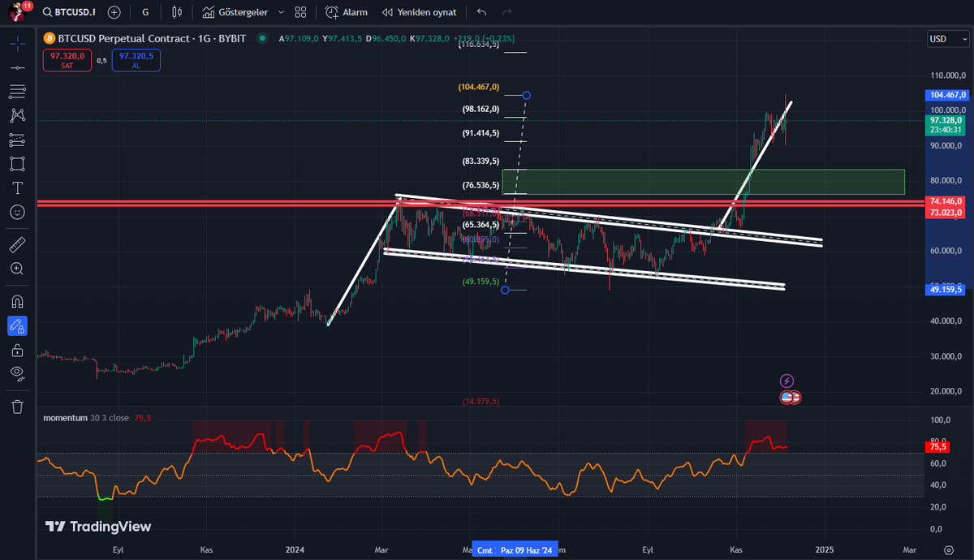Viewport: 974px width, 560px height.
Task: Select the 49.159,5 blue price label
Action: tap(947, 289)
